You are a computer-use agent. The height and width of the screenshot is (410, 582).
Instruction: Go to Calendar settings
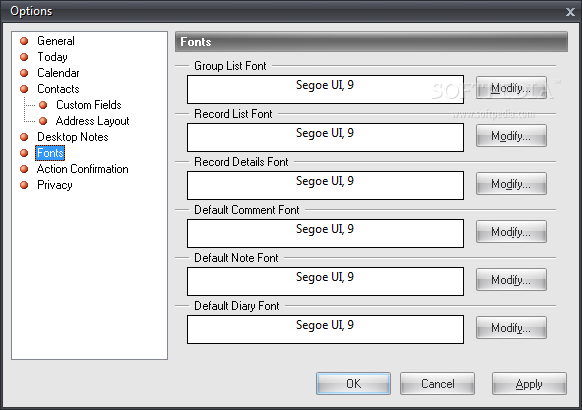(58, 73)
